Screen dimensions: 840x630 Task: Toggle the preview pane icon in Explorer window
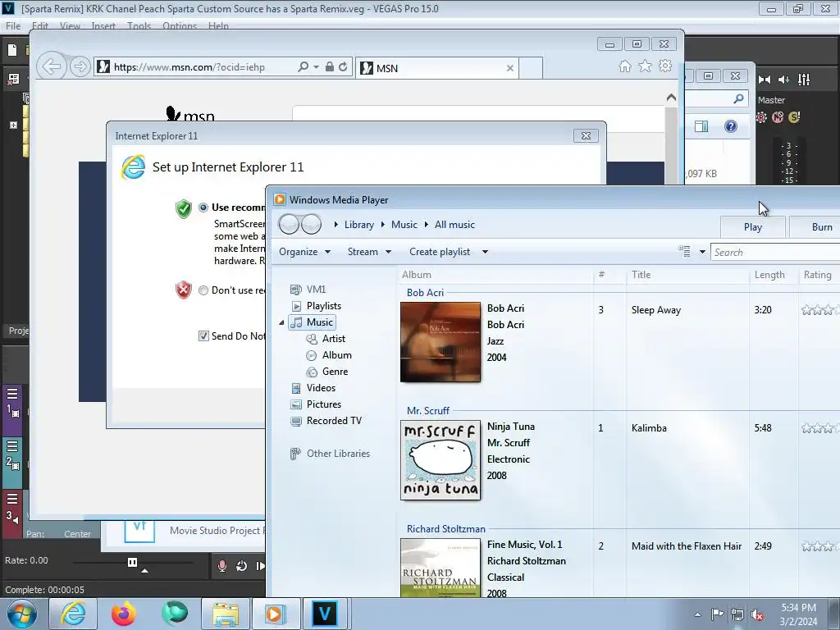[701, 126]
